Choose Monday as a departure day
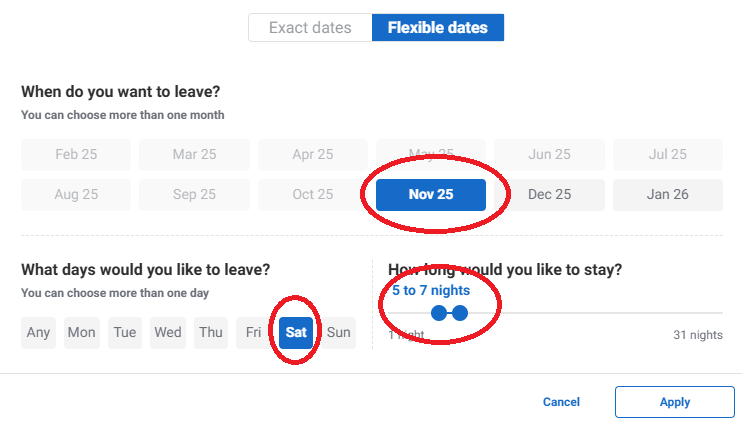The image size is (742, 425). [x=81, y=332]
